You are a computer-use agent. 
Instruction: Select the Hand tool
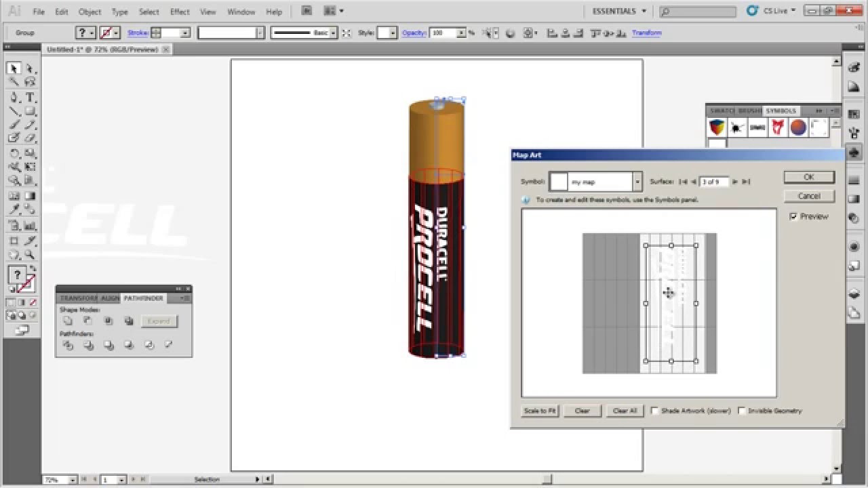pyautogui.click(x=14, y=255)
